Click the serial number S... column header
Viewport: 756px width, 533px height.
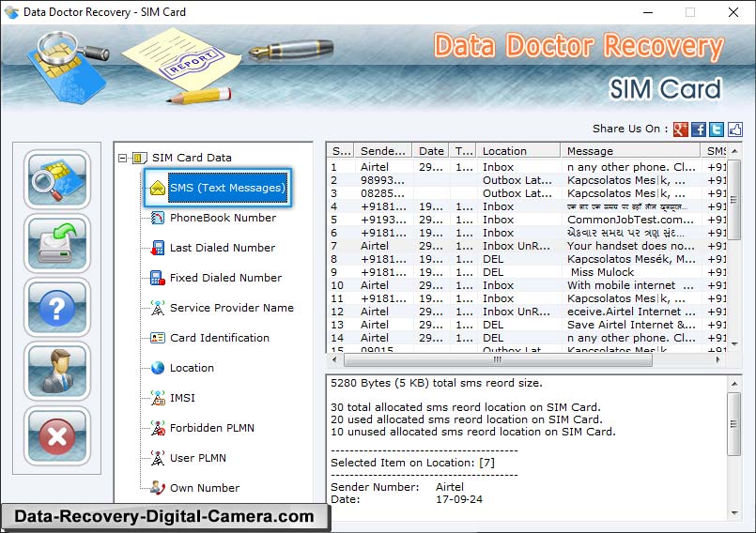[341, 151]
